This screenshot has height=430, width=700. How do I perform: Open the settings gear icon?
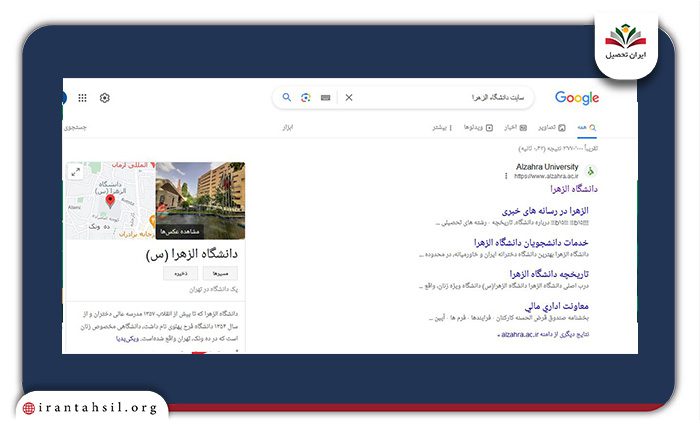tap(104, 98)
